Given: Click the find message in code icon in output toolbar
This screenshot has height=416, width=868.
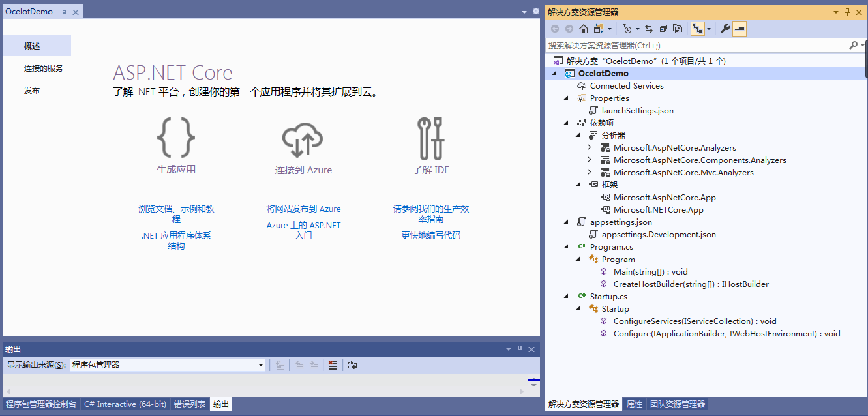Looking at the screenshot, I should tap(279, 365).
